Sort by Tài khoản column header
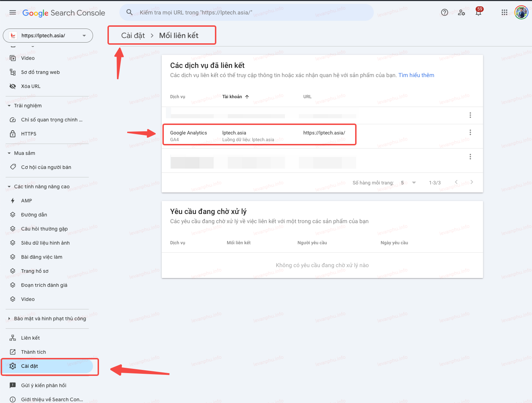 (236, 97)
